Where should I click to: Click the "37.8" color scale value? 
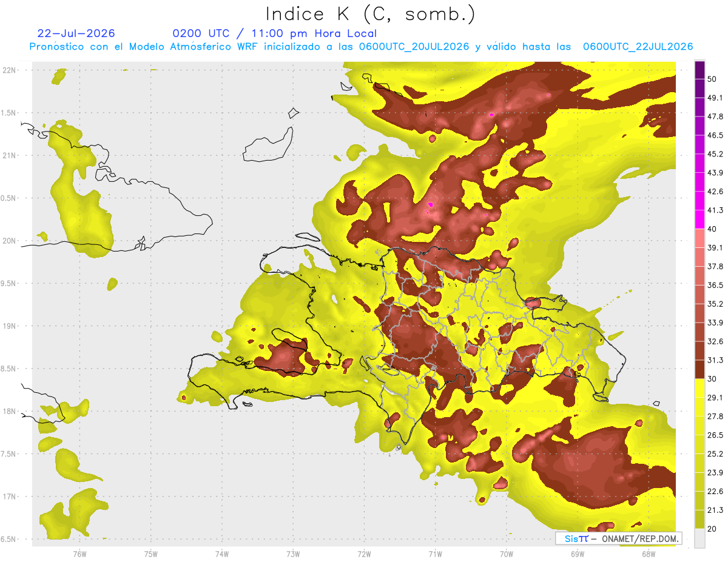pyautogui.click(x=715, y=266)
